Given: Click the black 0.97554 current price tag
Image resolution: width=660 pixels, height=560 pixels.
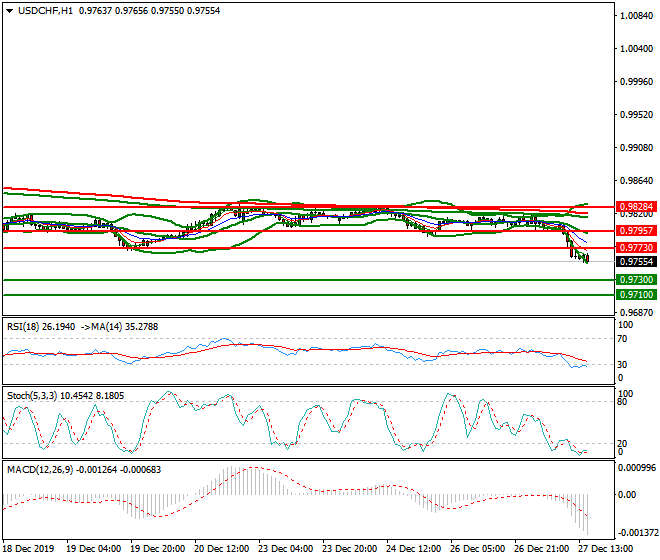Looking at the screenshot, I should click(635, 261).
